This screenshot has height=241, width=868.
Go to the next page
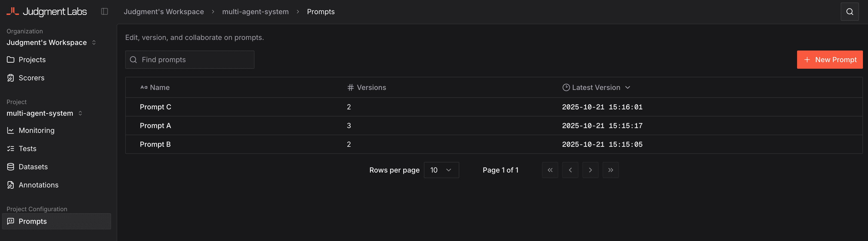(590, 170)
